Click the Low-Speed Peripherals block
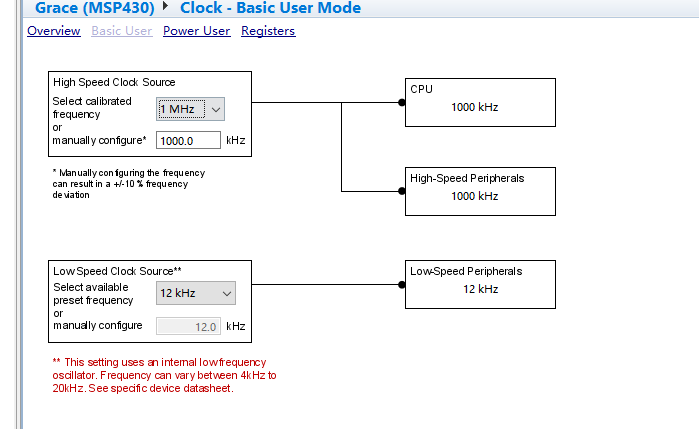This screenshot has height=429, width=699. (480, 285)
